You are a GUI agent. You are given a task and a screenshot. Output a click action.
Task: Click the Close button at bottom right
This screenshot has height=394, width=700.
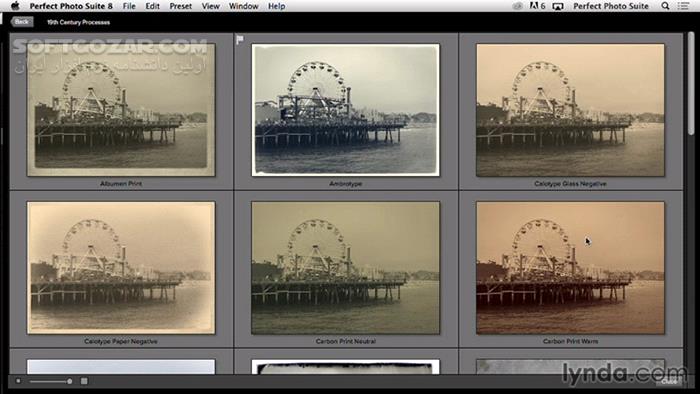point(669,382)
